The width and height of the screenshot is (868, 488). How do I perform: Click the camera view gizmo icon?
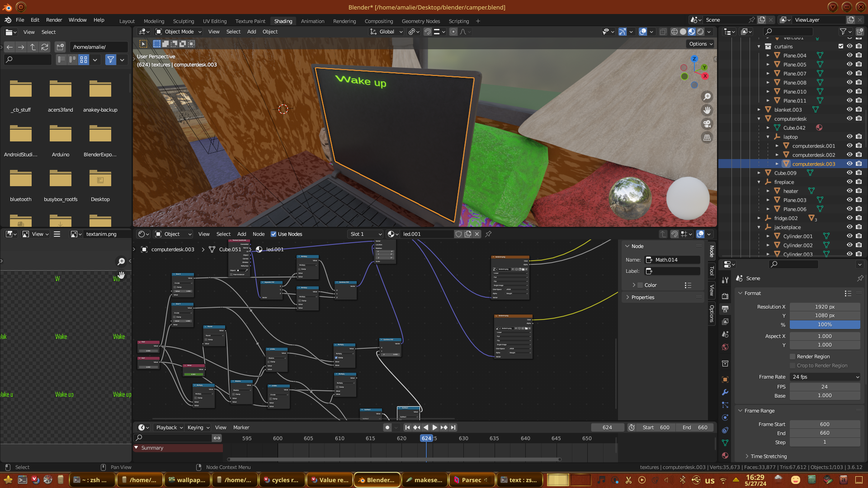point(707,124)
